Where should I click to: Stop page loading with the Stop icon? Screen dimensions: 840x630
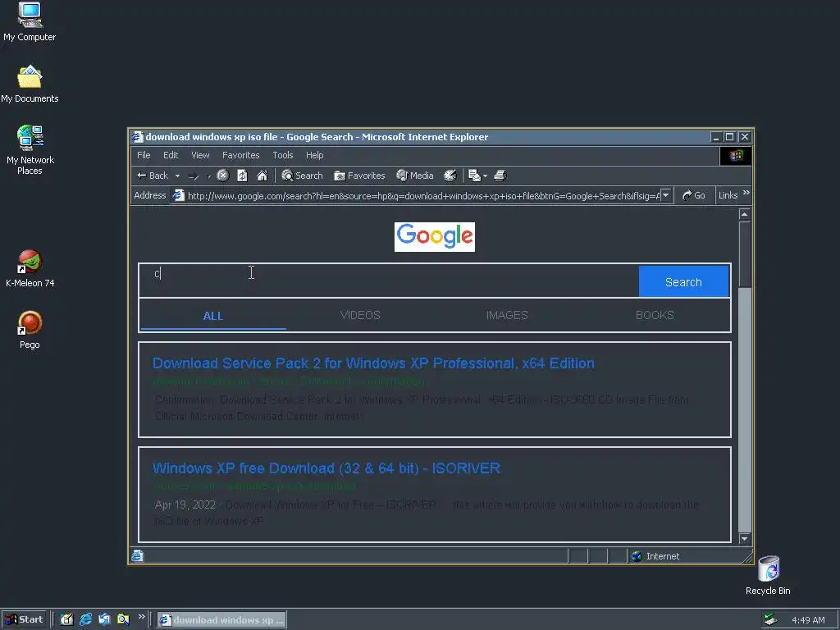(223, 176)
